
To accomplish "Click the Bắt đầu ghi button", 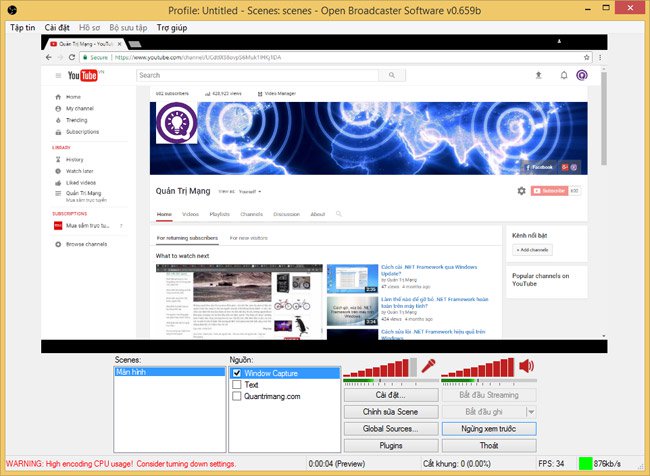I will click(484, 412).
